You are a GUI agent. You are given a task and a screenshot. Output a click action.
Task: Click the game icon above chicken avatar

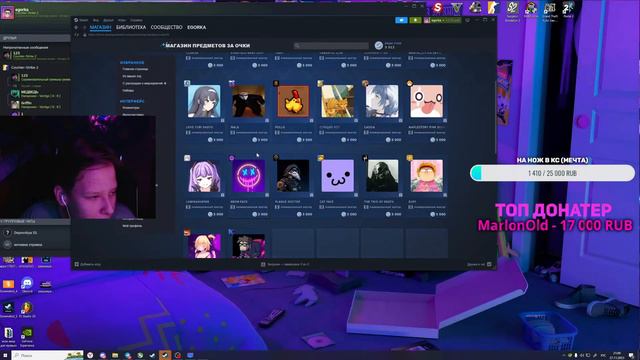click(276, 83)
